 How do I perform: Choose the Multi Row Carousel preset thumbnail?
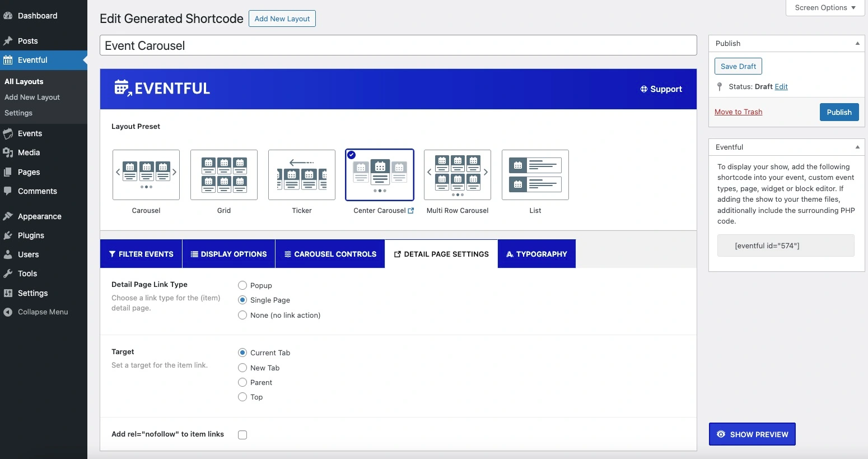[458, 175]
